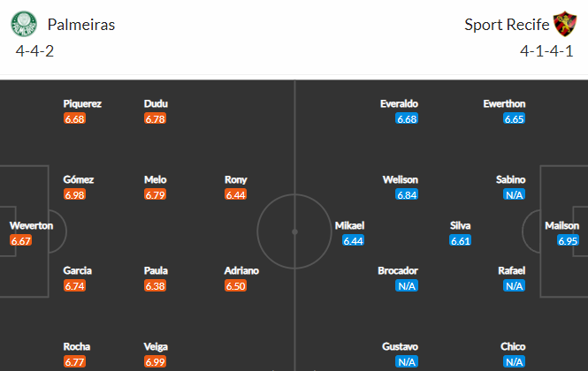Open the Sport Recife team name link
Image resolution: width=588 pixels, height=371 pixels.
coord(507,25)
